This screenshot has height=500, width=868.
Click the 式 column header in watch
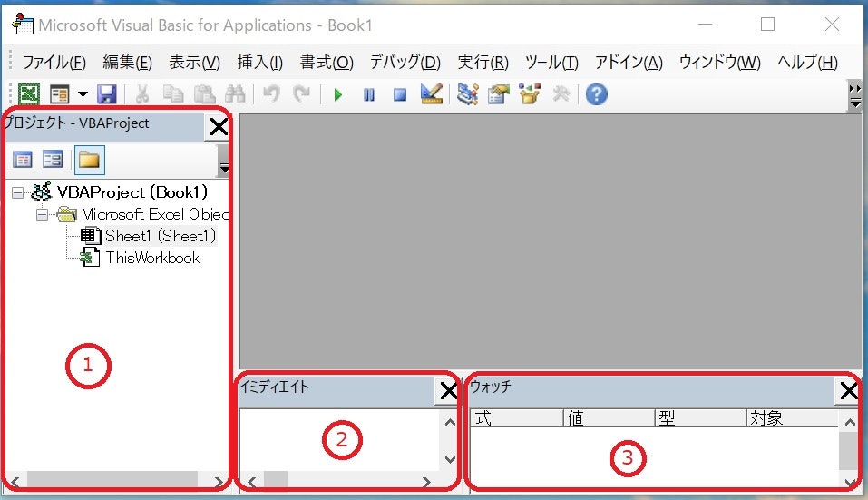(x=516, y=418)
